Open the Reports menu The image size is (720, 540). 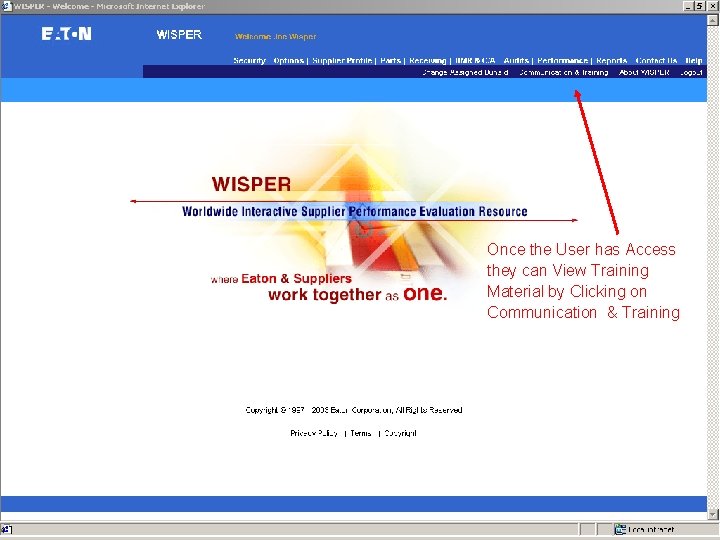tap(612, 61)
